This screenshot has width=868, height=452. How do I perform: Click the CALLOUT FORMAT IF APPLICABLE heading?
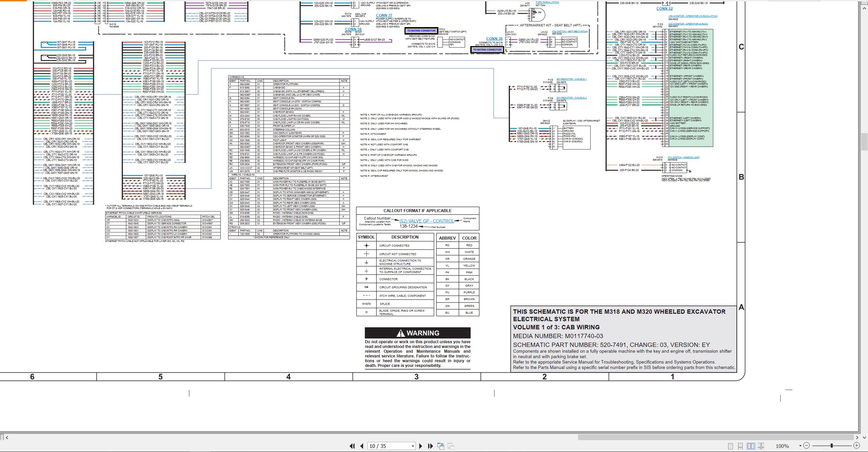pyautogui.click(x=417, y=210)
